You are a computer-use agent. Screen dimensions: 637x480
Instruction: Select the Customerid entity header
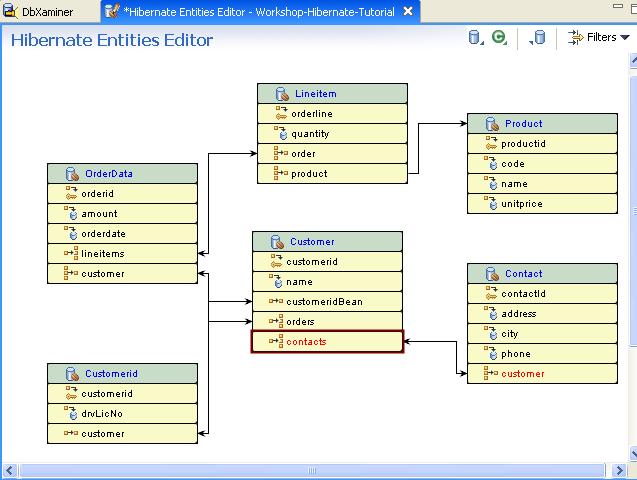tap(122, 374)
